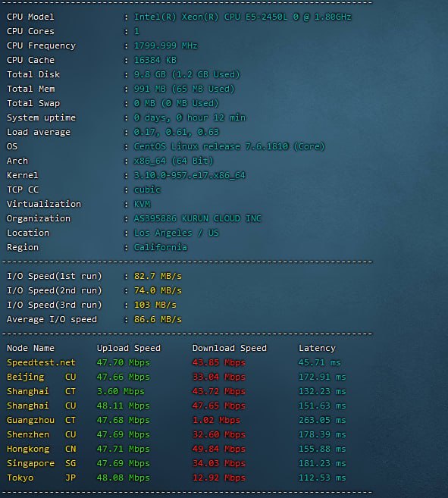Click the Shanghai CT upload 3.60 Mbps
The image size is (448, 498).
coord(121,391)
